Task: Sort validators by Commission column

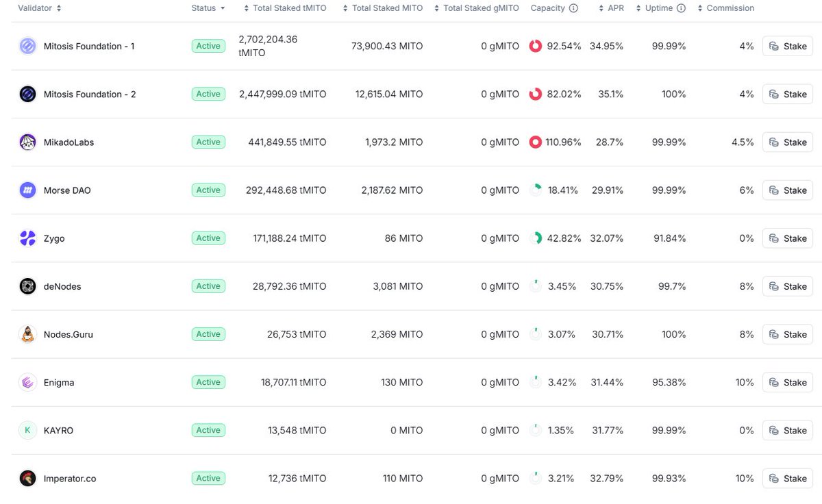Action: coord(725,8)
